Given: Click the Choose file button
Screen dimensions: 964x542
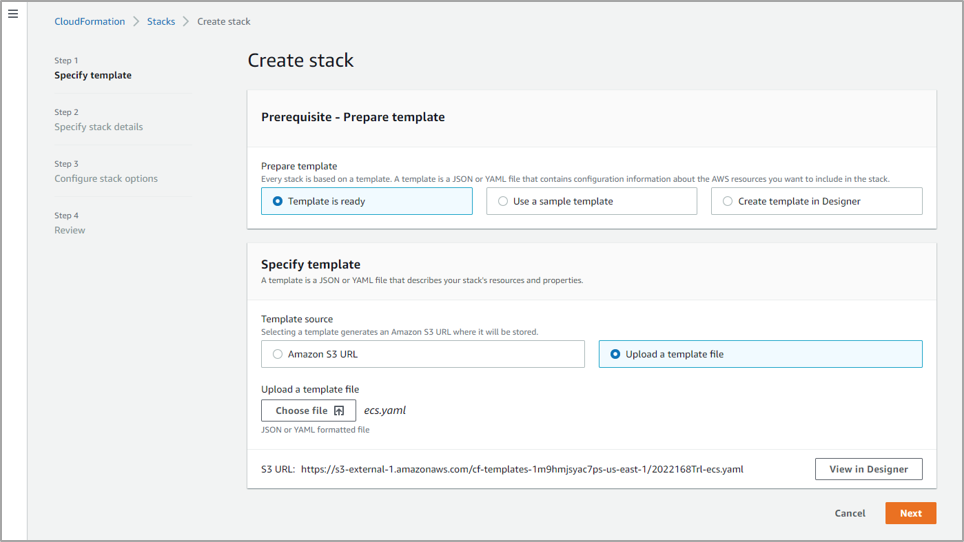Looking at the screenshot, I should tap(308, 410).
